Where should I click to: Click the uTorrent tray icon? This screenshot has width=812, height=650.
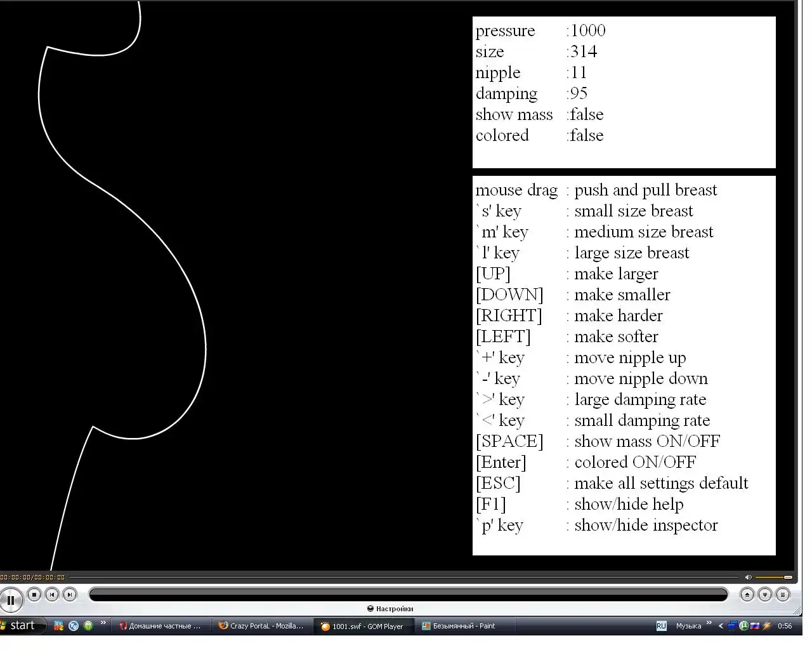pos(744,626)
